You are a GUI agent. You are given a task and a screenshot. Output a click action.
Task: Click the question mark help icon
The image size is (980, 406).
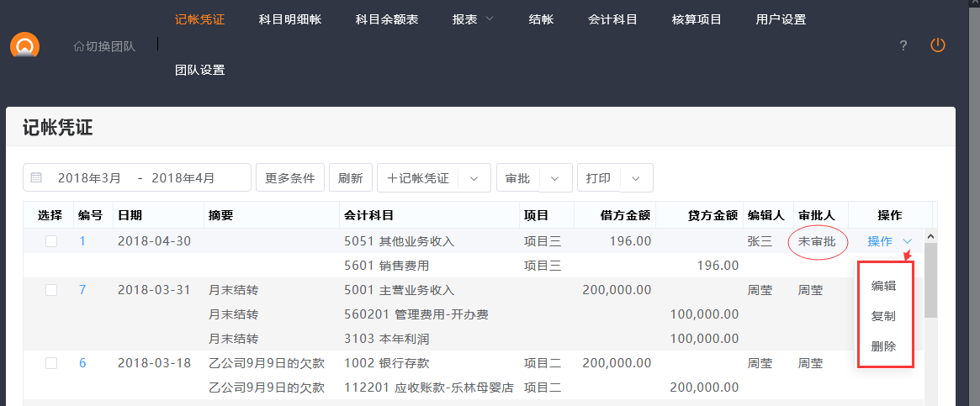[903, 46]
